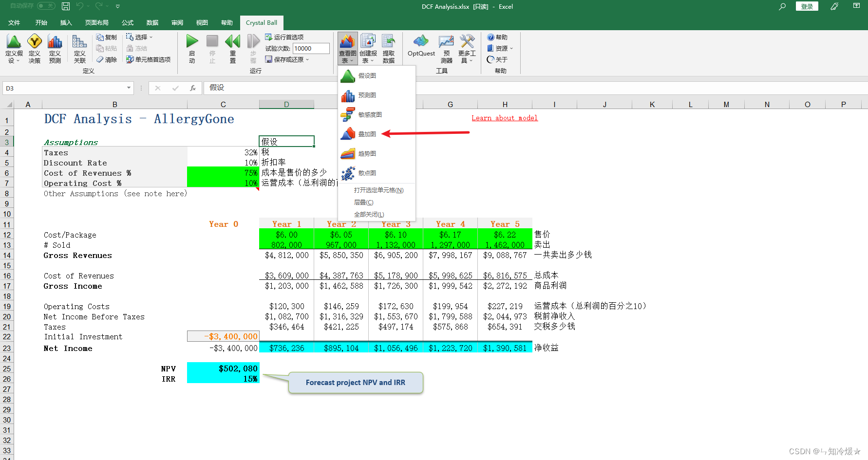Click the 定义决策 define decision icon
This screenshot has width=868, height=460.
[x=35, y=49]
